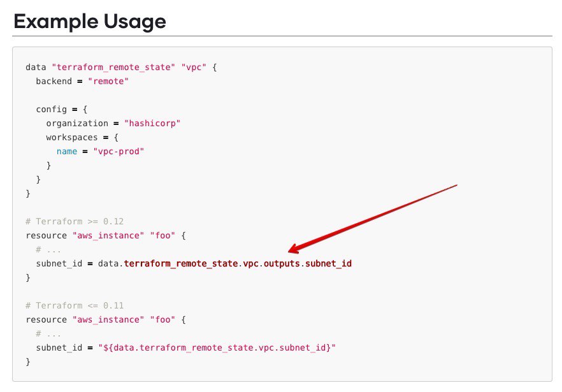This screenshot has height=392, width=562.
Task: Click the "# Terraform >= 0.12" comment
Action: coord(75,221)
